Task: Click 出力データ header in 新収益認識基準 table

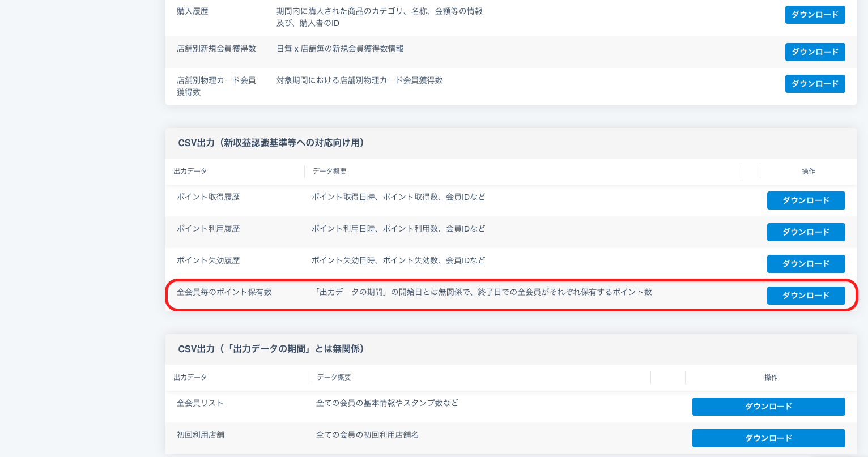Action: click(190, 171)
